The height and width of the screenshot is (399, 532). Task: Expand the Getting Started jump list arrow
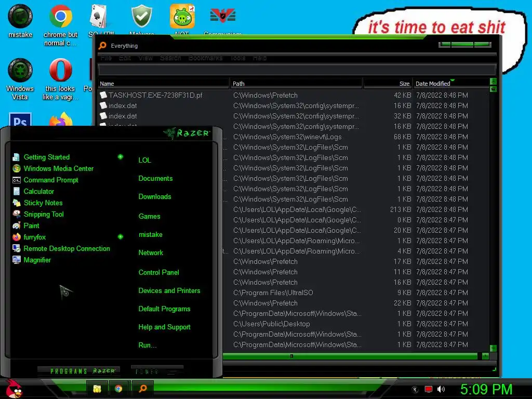point(120,157)
